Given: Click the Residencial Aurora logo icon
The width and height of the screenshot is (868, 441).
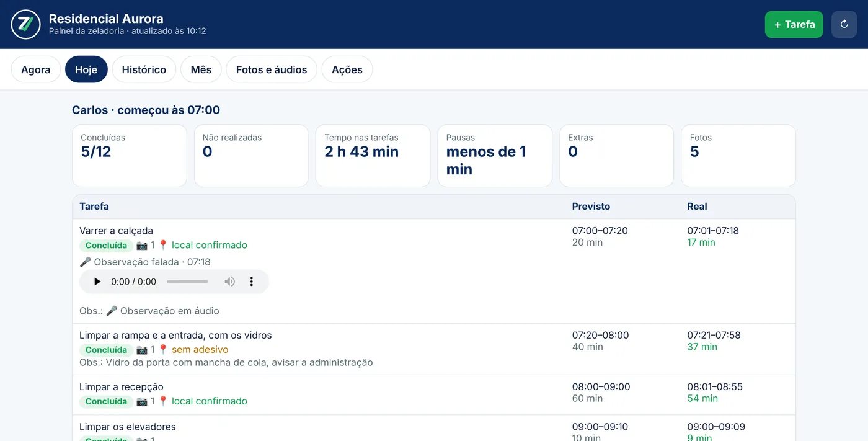Looking at the screenshot, I should (x=25, y=24).
